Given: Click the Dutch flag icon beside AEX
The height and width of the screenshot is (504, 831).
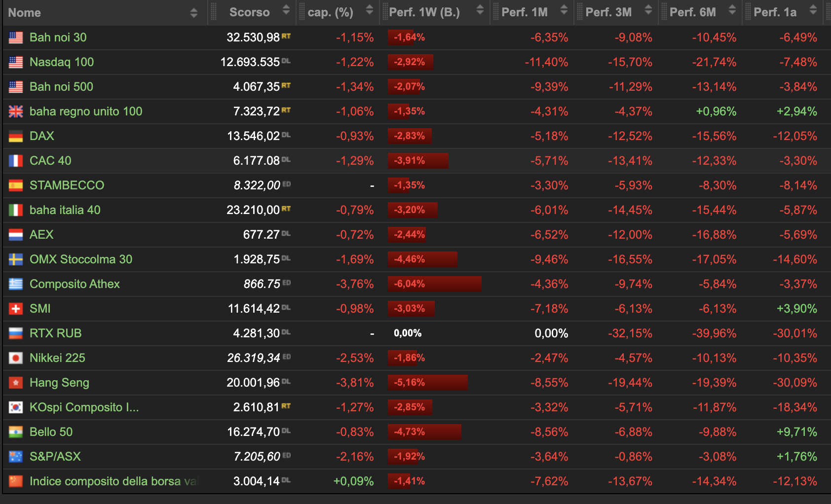Looking at the screenshot, I should 16,235.
